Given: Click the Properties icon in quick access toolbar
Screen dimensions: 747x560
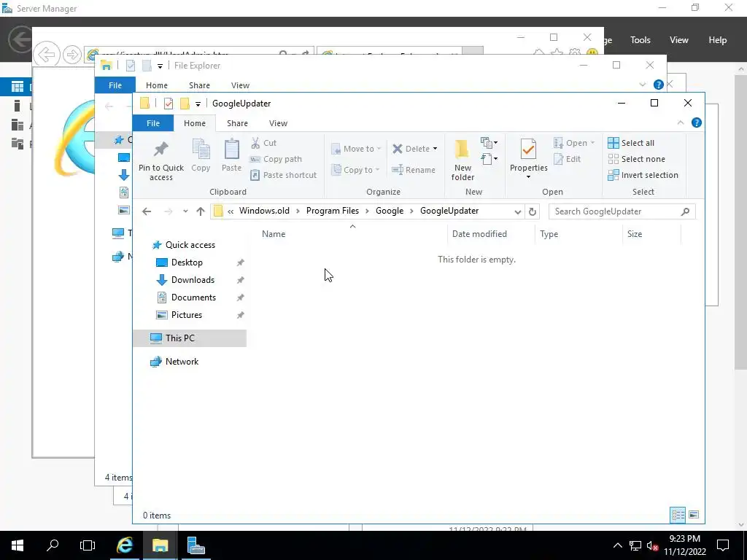Looking at the screenshot, I should tap(169, 104).
